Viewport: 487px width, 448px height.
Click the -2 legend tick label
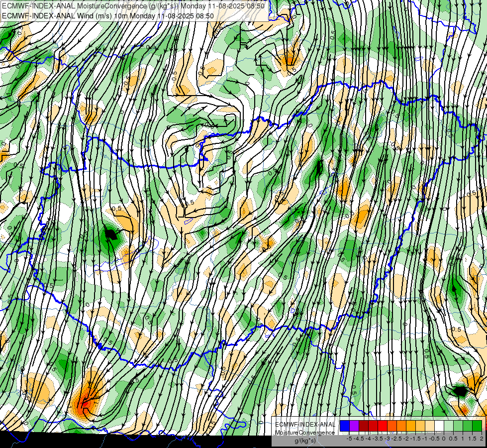(x=406, y=439)
